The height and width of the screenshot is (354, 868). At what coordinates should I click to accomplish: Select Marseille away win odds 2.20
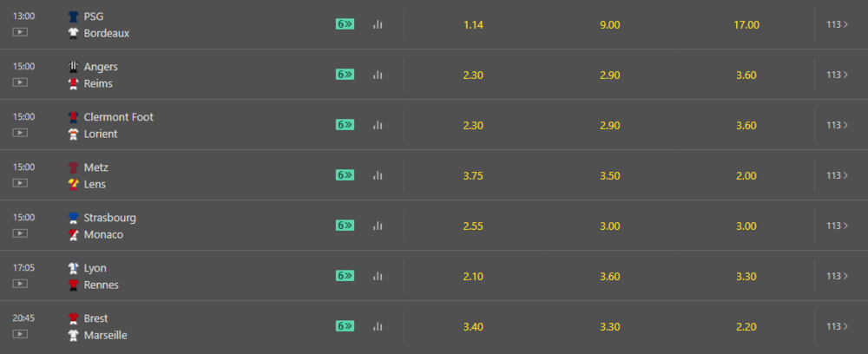coord(746,327)
